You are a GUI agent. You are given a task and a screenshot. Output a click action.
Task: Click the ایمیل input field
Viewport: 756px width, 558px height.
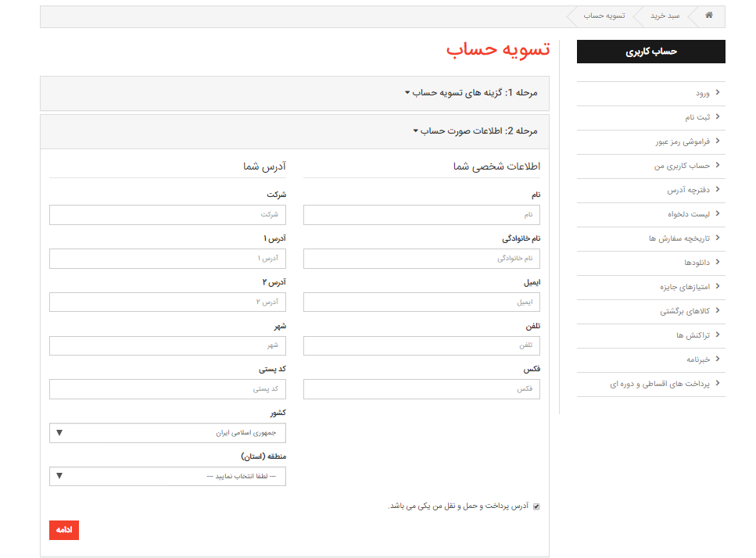click(421, 302)
